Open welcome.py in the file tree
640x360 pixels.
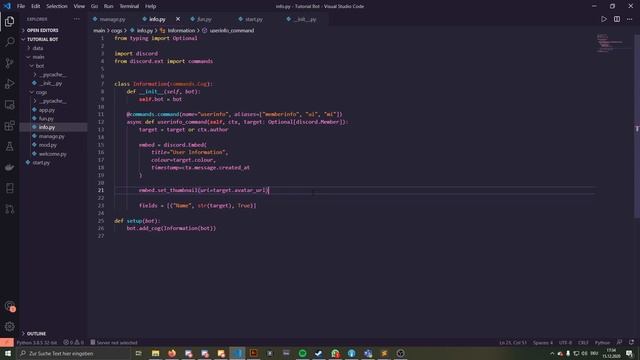tap(52, 154)
